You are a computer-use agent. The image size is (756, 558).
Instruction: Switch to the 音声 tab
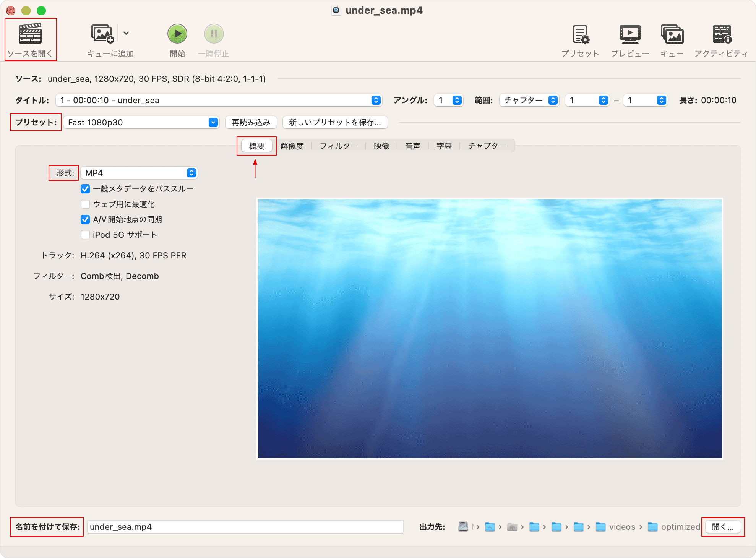413,146
